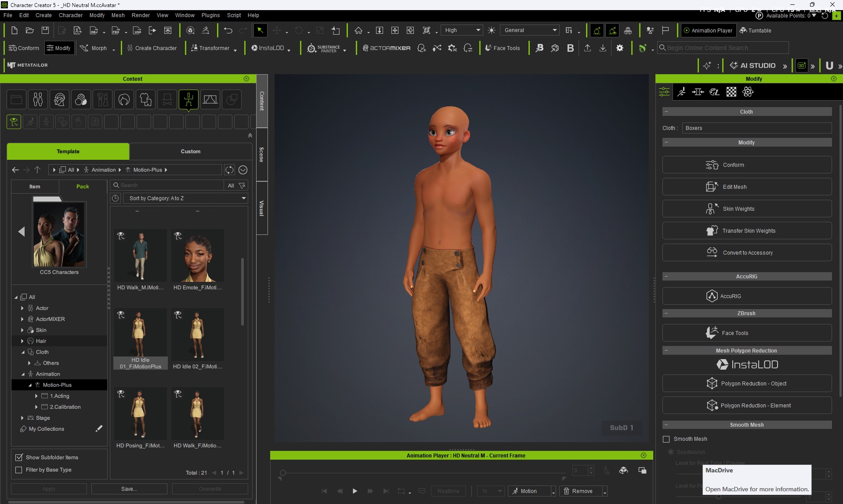This screenshot has width=843, height=504.
Task: Enable the Filter by Base Type checkbox
Action: (19, 469)
